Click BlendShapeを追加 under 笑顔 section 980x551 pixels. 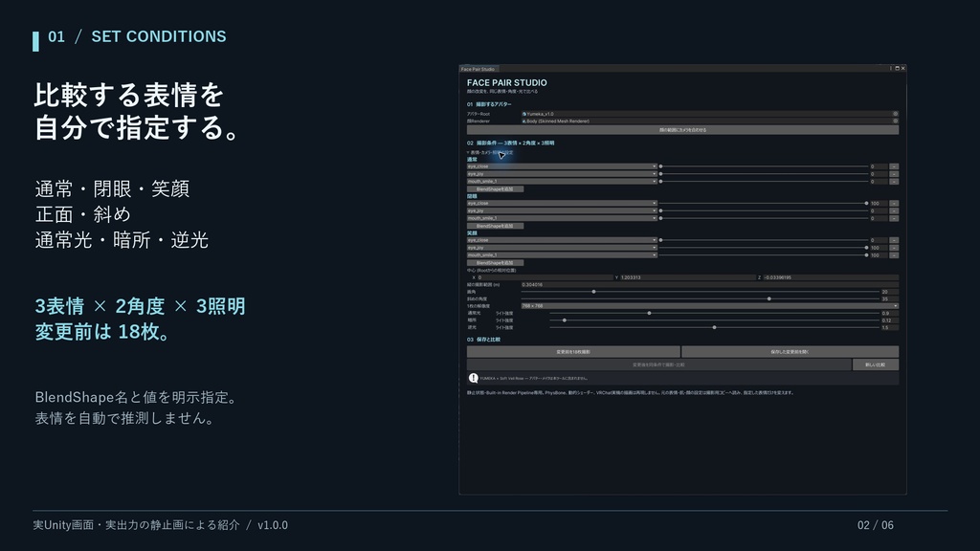(x=495, y=262)
